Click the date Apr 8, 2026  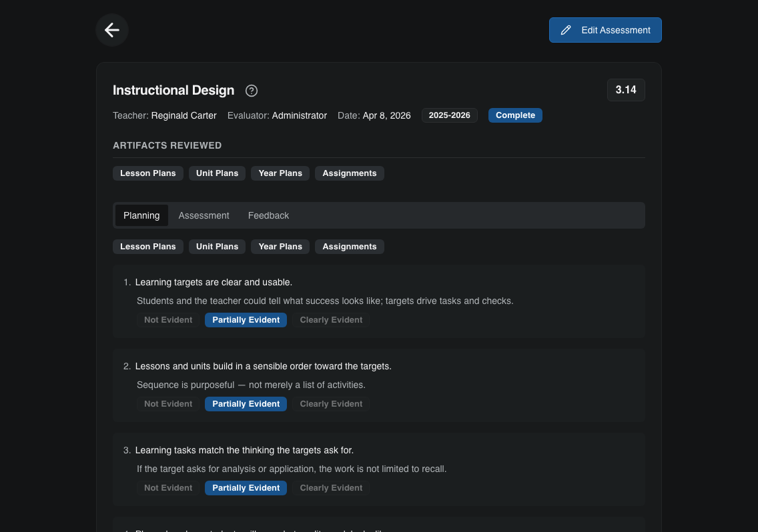(x=387, y=115)
